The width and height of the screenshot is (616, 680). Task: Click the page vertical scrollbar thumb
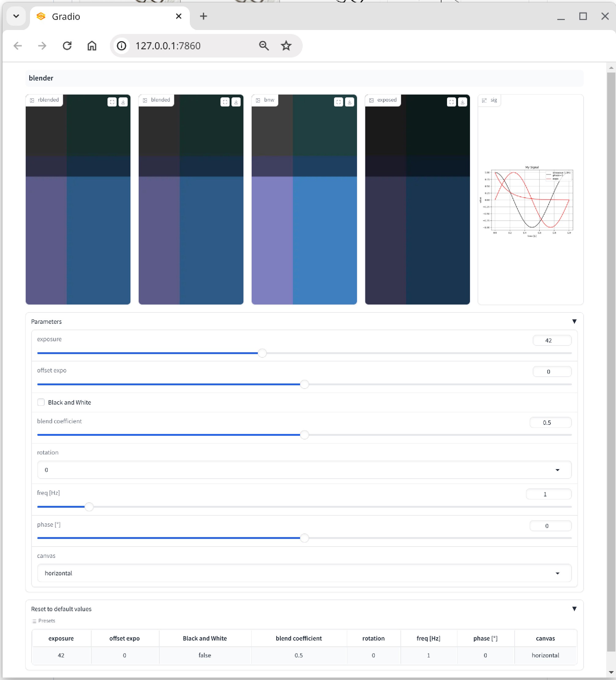611,362
